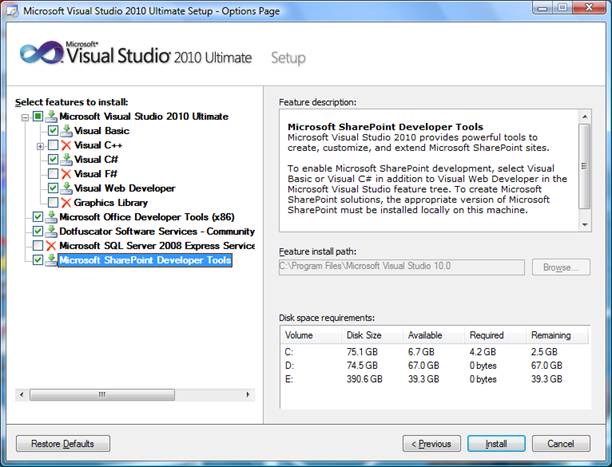Select the C: volume row

[434, 352]
